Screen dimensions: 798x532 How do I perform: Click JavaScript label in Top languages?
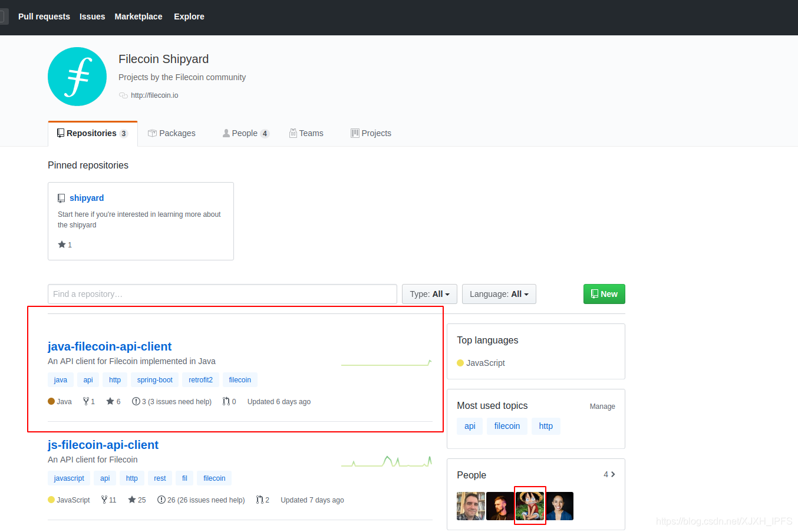(486, 363)
